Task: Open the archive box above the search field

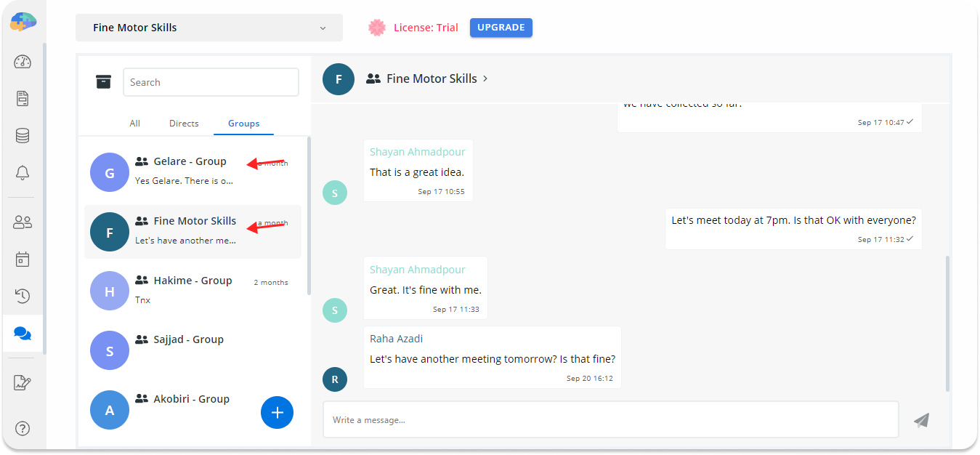Action: pos(103,81)
